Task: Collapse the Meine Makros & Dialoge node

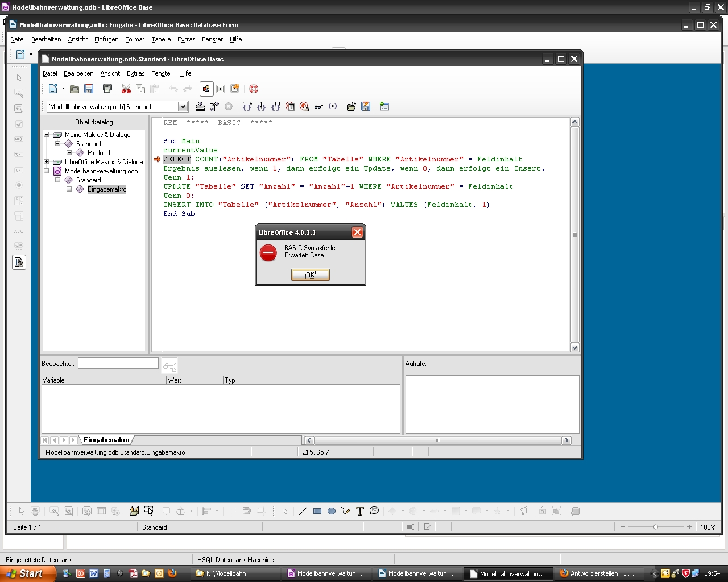Action: (47, 135)
